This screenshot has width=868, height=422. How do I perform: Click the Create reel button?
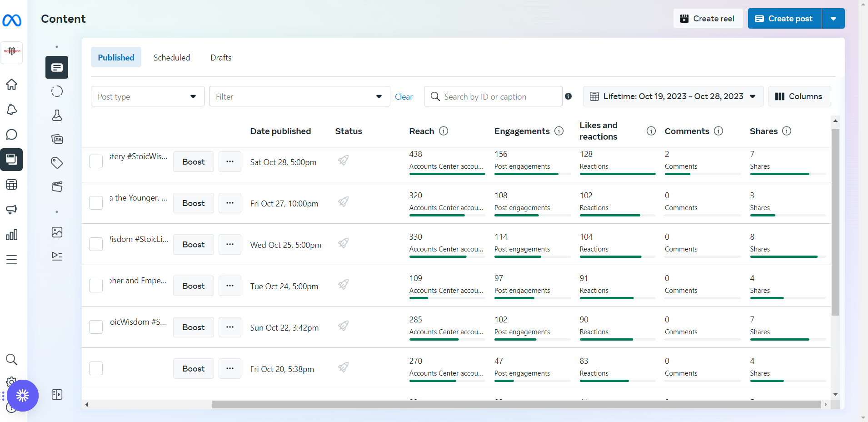click(708, 19)
